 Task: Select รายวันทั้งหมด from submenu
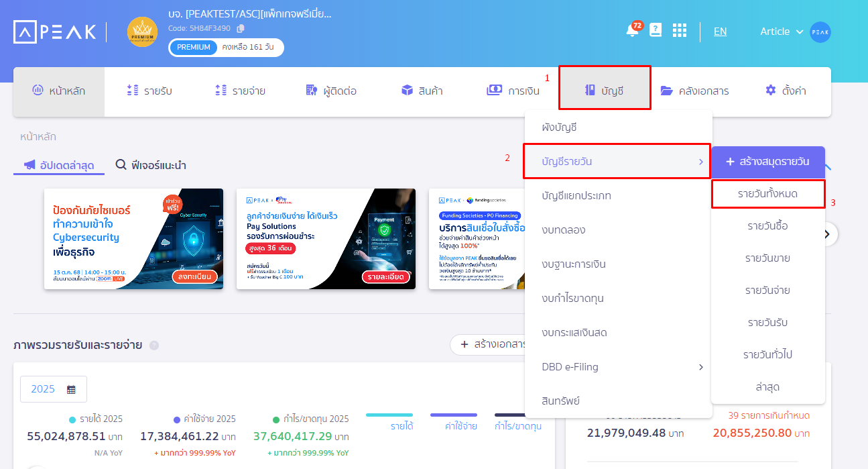767,194
